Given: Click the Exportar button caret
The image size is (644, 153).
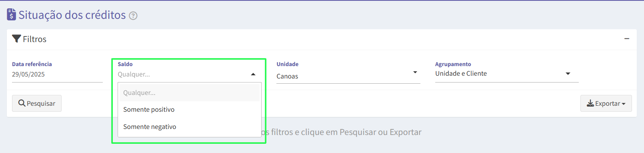Looking at the screenshot, I should click(623, 104).
